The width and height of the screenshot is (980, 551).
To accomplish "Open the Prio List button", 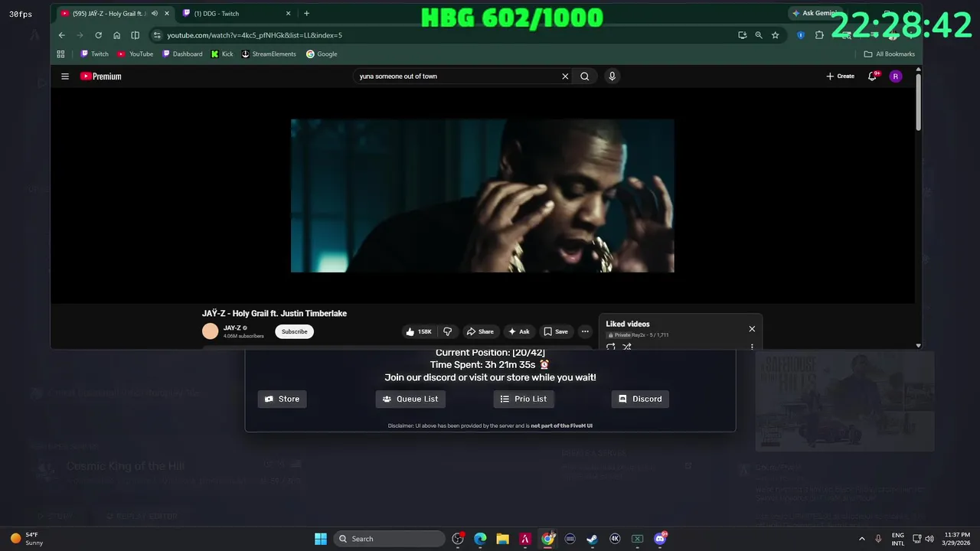I will pos(524,399).
